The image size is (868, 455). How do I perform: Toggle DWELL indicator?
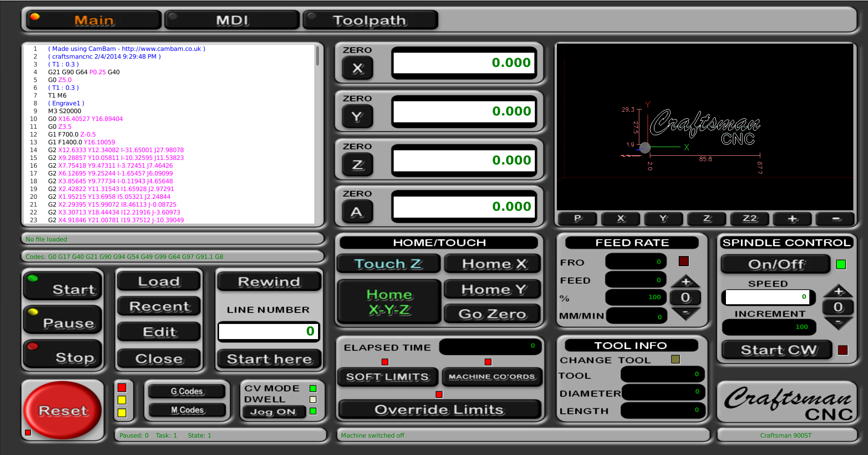coord(313,400)
